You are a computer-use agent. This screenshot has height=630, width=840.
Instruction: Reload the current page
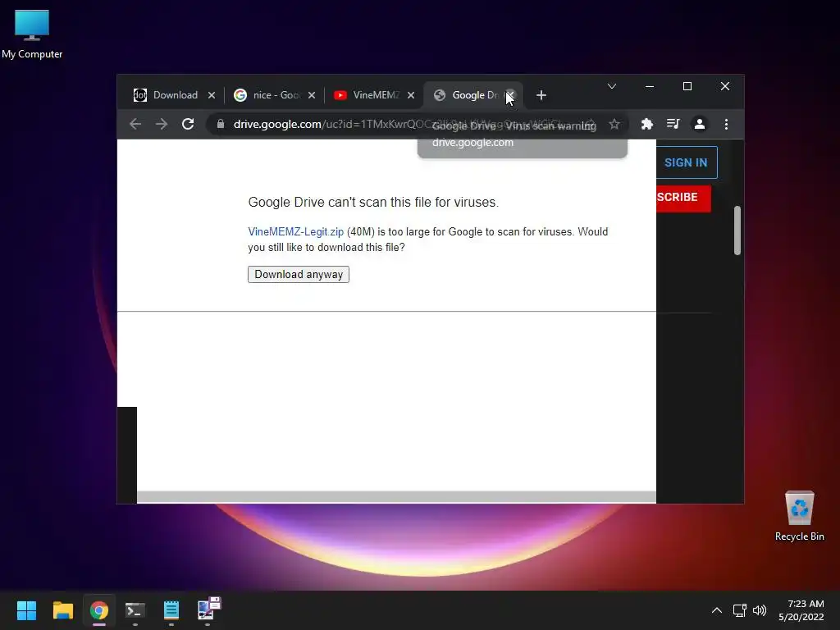(x=188, y=125)
